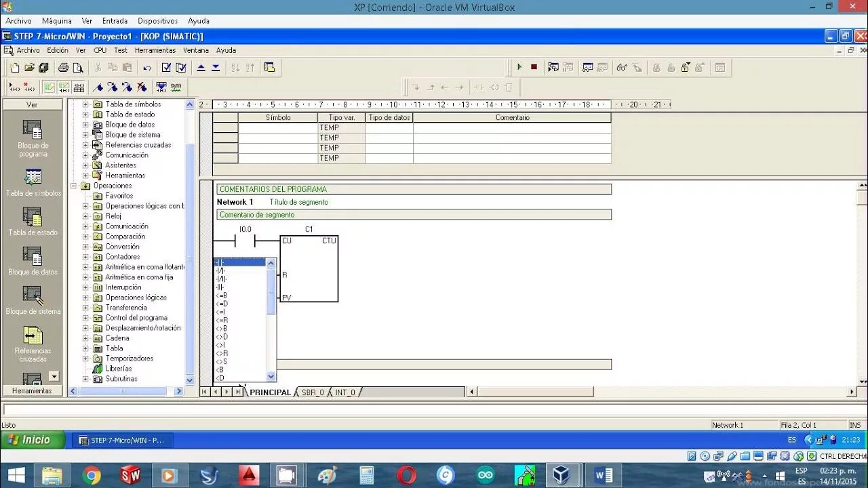Click the Favoritos tree item
Image resolution: width=868 pixels, height=488 pixels.
tap(119, 196)
